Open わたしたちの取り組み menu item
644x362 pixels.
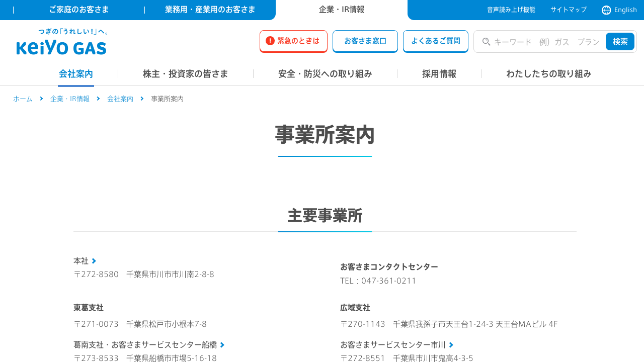[x=548, y=74]
